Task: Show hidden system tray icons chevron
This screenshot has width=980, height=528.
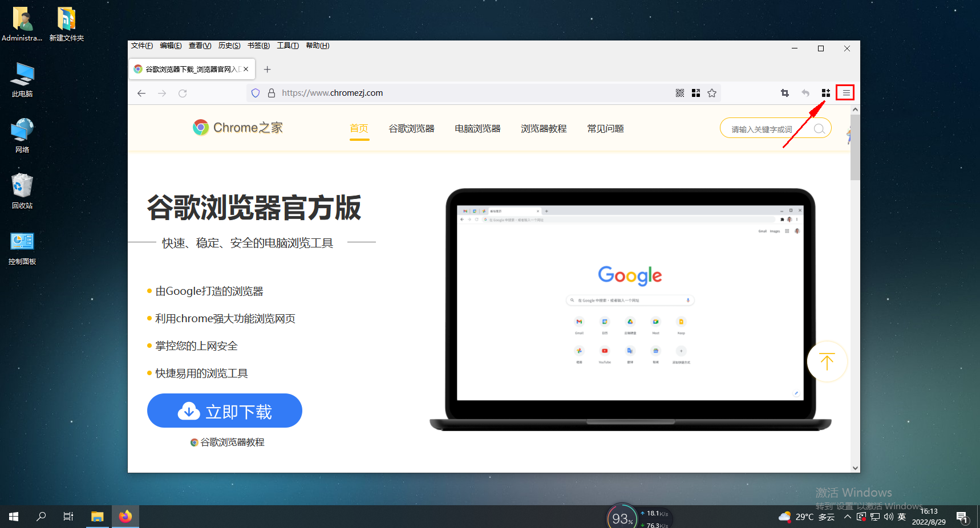Action: [847, 517]
